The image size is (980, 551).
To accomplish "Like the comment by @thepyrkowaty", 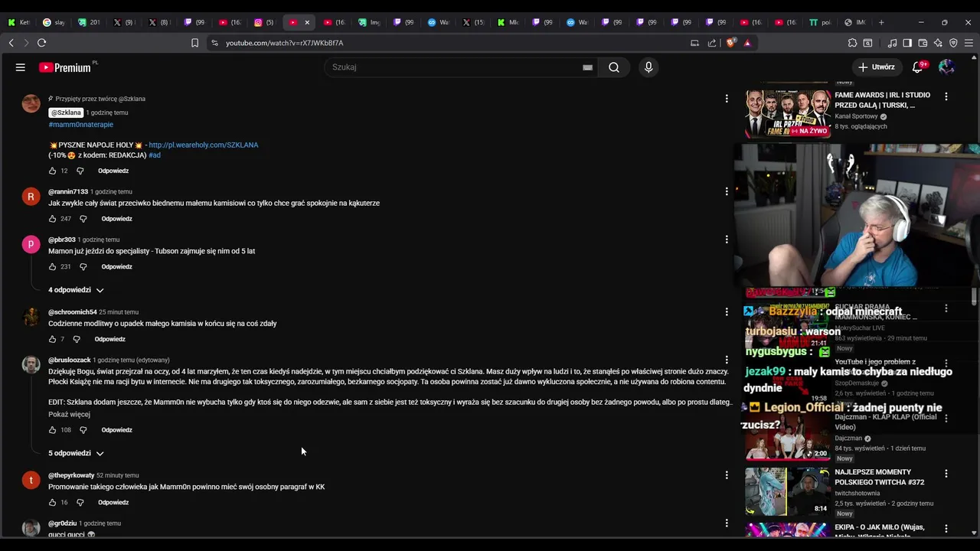I will 53,503.
